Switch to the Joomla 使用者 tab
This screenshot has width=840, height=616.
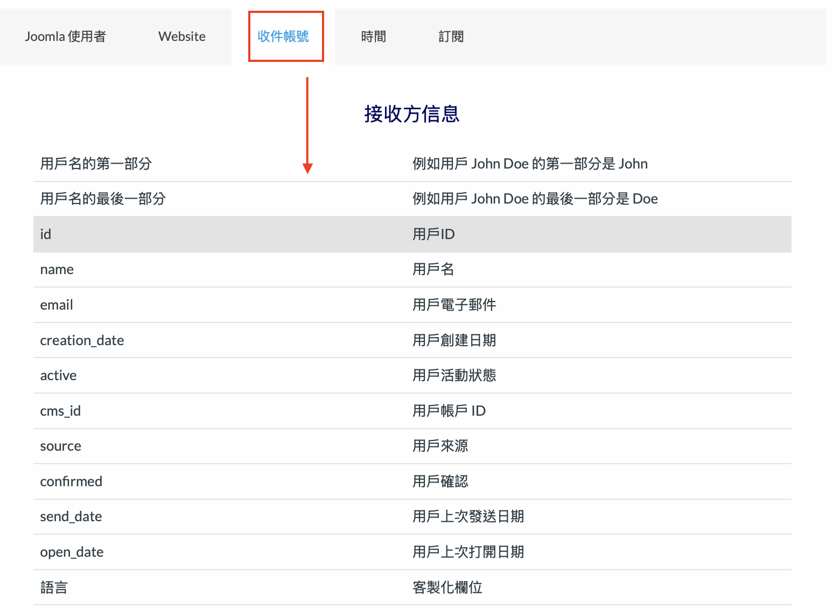coord(65,37)
